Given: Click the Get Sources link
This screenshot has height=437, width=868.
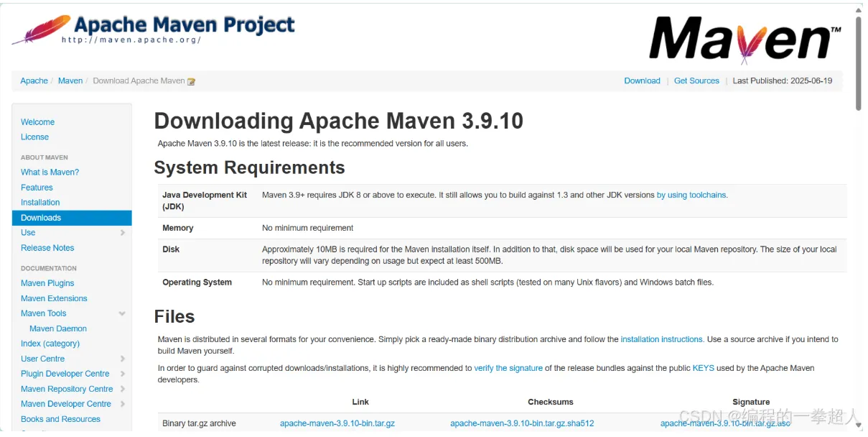Looking at the screenshot, I should [x=696, y=81].
